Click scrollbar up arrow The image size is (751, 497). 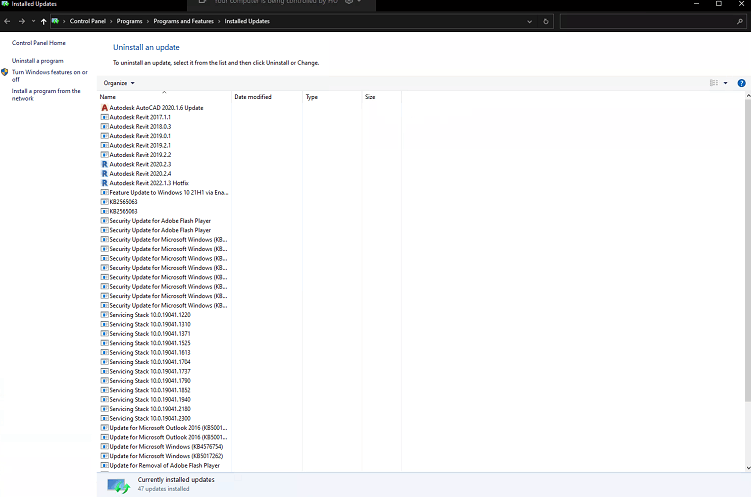tap(748, 96)
